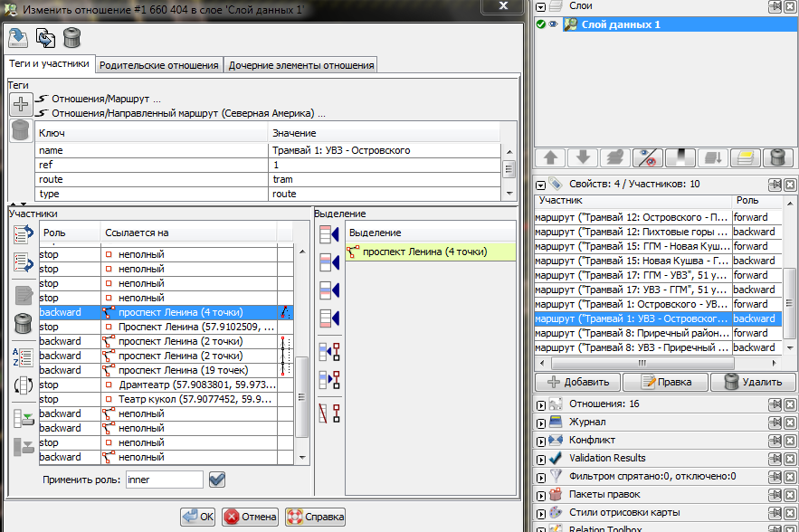Viewport: 799px width, 532px height.
Task: Click the Применить роль input field
Action: coord(165,480)
